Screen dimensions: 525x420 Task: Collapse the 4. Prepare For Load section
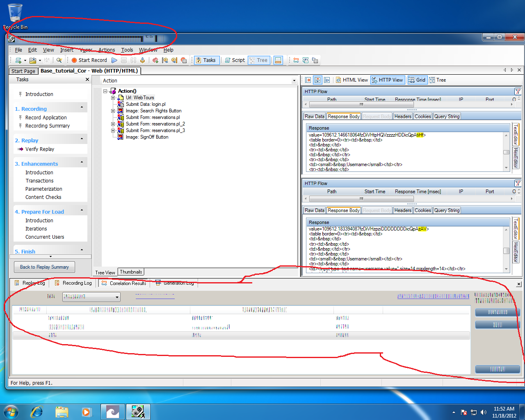coord(82,210)
